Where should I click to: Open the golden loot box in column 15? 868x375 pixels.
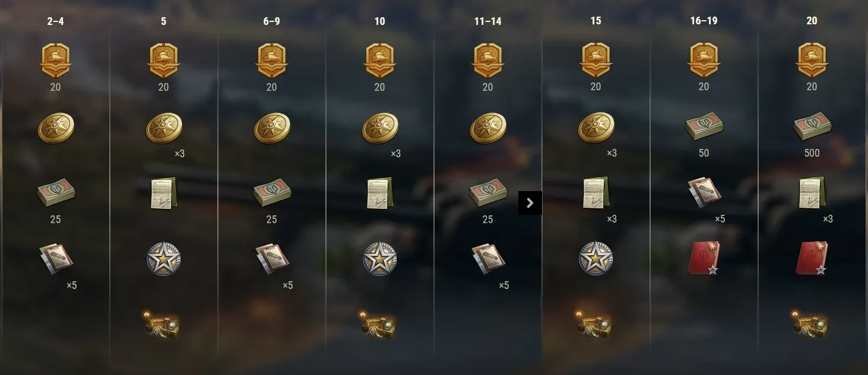pyautogui.click(x=596, y=324)
